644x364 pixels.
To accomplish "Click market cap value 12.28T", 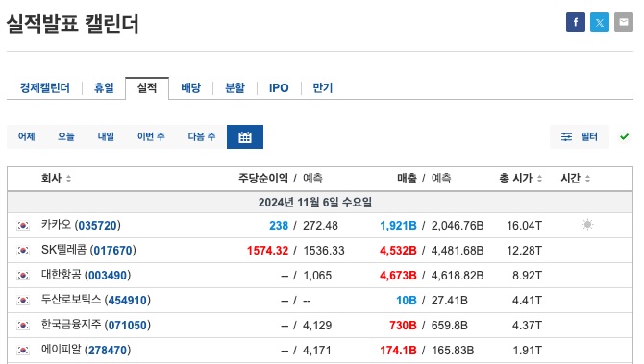I will pos(524,251).
